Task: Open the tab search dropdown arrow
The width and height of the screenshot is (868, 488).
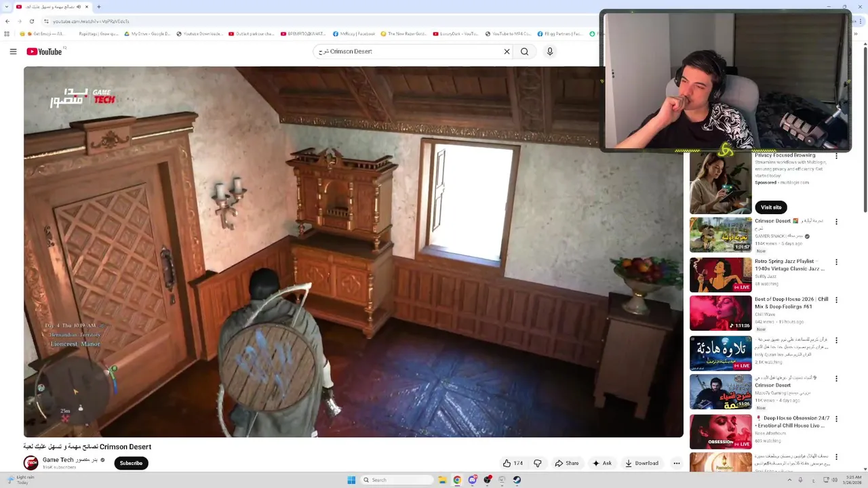Action: click(6, 7)
